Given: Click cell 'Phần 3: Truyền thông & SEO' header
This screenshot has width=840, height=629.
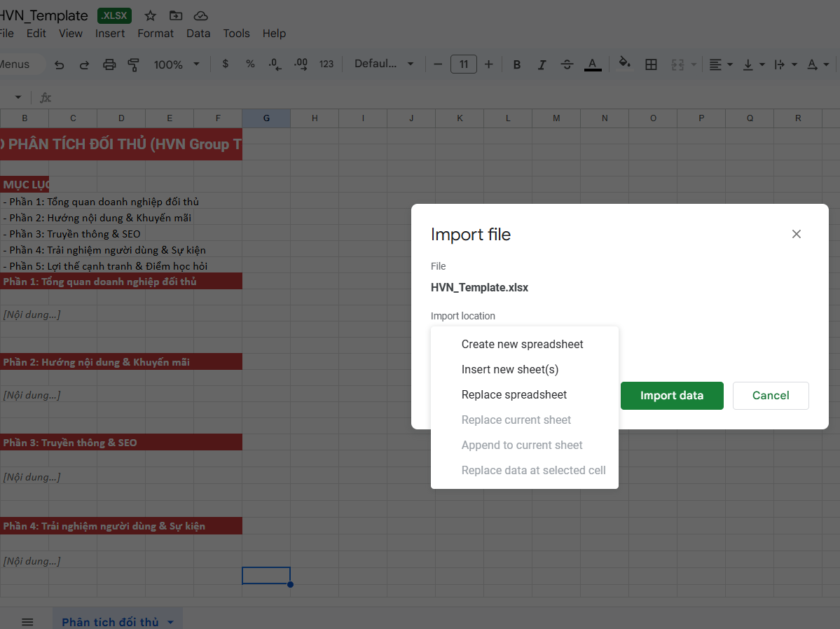Looking at the screenshot, I should point(121,443).
